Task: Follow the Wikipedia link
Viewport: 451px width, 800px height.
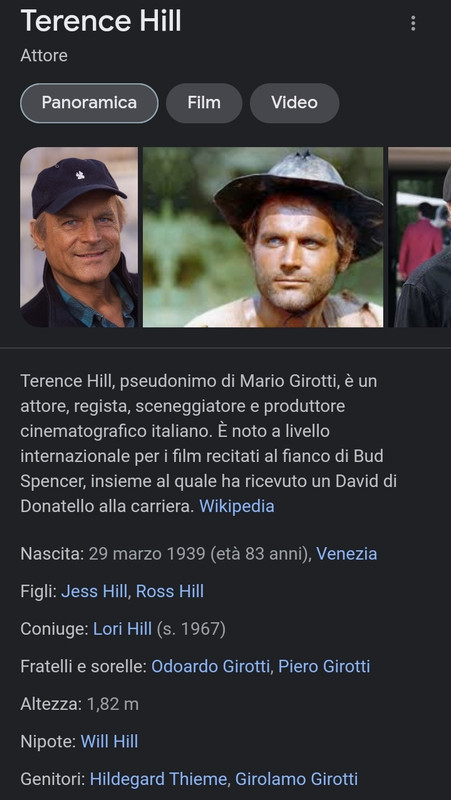Action: pos(237,506)
